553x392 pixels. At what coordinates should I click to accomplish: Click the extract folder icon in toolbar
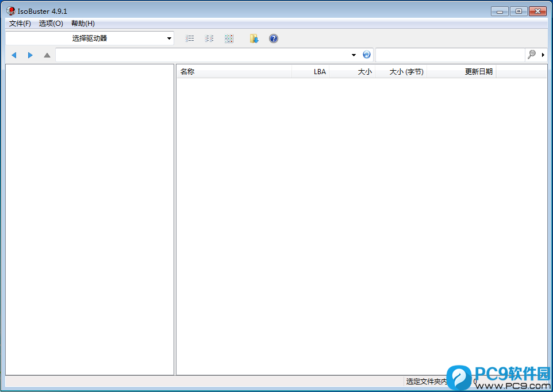[254, 39]
